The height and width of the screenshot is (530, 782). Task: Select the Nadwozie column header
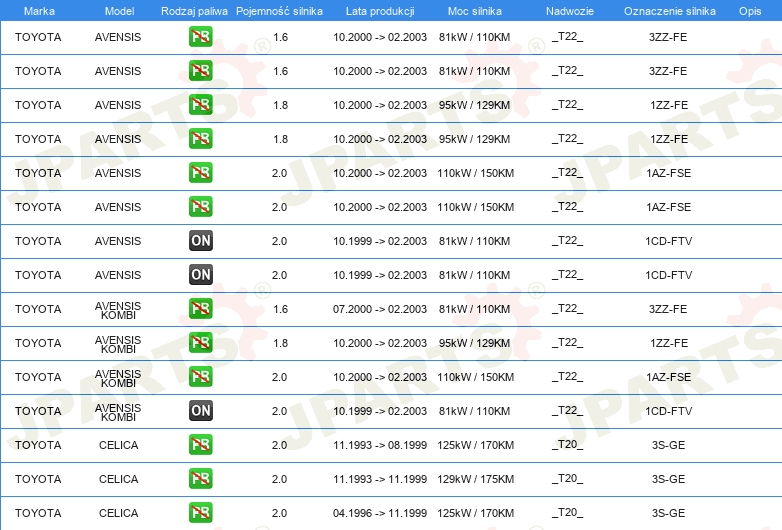pyautogui.click(x=570, y=11)
